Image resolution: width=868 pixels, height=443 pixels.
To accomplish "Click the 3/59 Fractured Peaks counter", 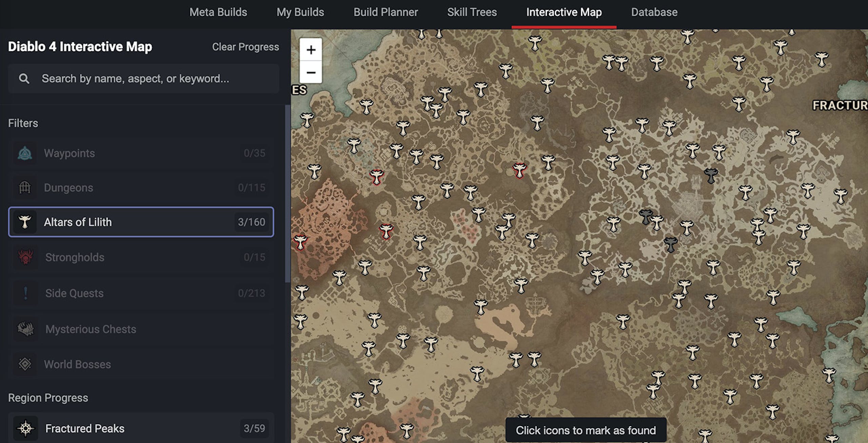I will (x=254, y=428).
